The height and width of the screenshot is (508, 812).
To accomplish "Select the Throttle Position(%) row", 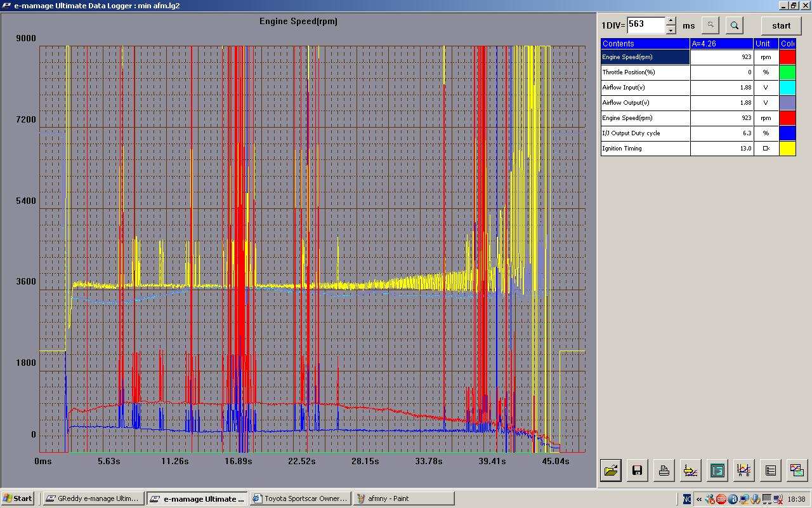I will point(645,72).
